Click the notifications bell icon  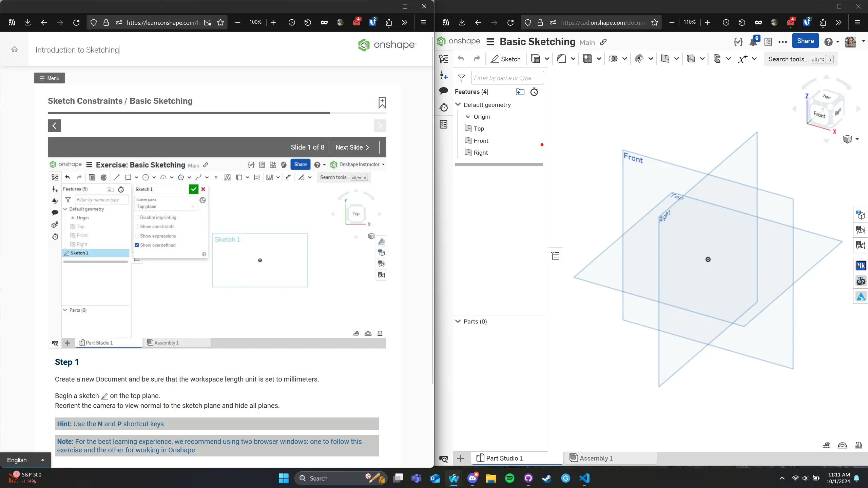click(753, 42)
